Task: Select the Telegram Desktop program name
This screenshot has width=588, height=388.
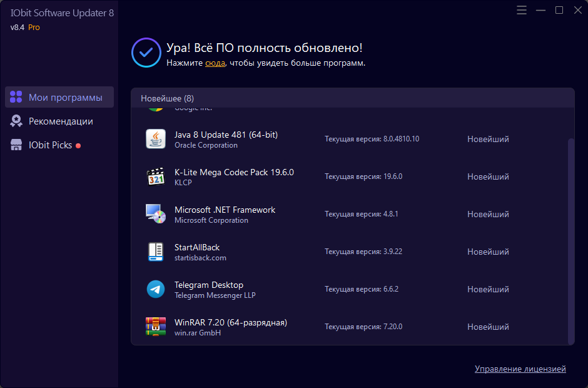Action: pos(208,285)
